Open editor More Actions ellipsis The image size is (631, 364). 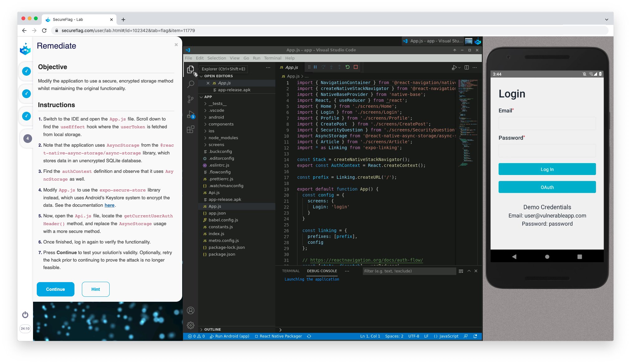pyautogui.click(x=475, y=68)
